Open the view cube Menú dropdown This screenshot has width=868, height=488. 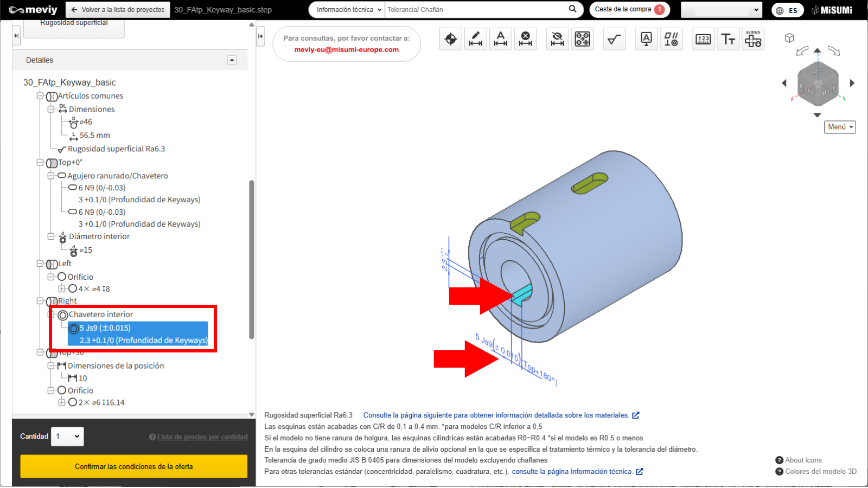click(x=840, y=127)
